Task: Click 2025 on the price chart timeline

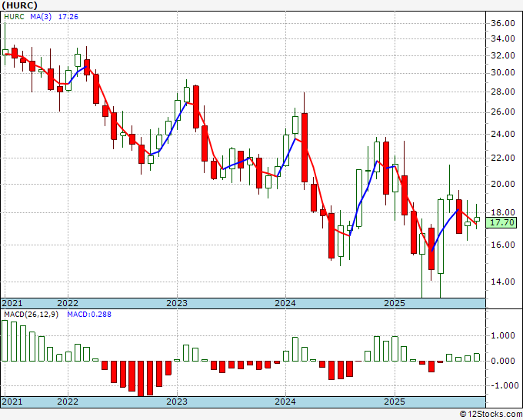Action: (395, 303)
